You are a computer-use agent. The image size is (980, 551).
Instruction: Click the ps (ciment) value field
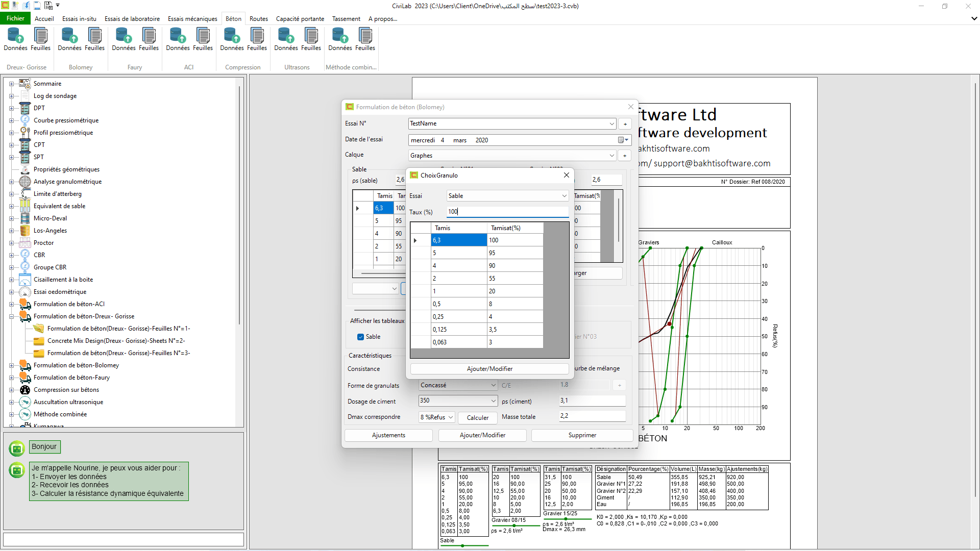[x=592, y=401]
